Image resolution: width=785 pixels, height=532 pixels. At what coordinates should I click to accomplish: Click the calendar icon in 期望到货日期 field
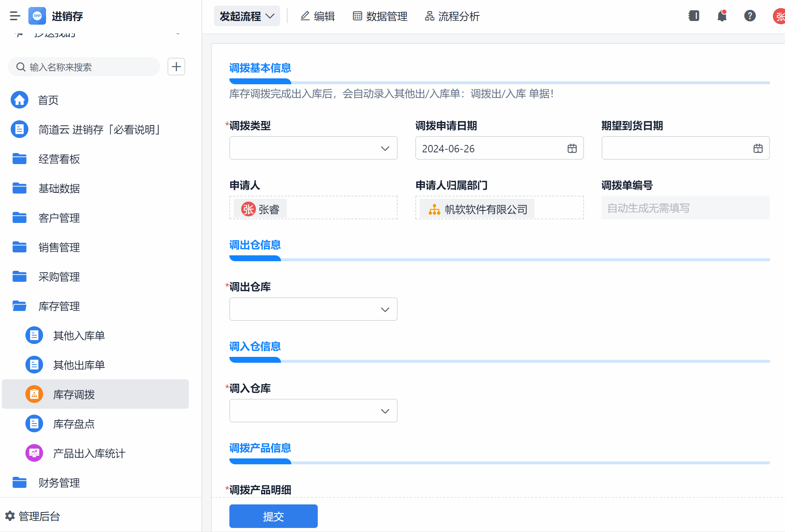758,148
